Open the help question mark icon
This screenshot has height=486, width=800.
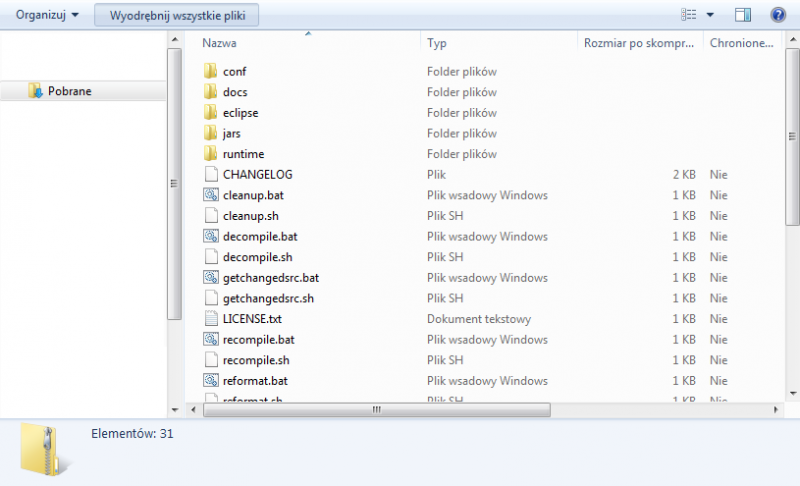pyautogui.click(x=778, y=15)
